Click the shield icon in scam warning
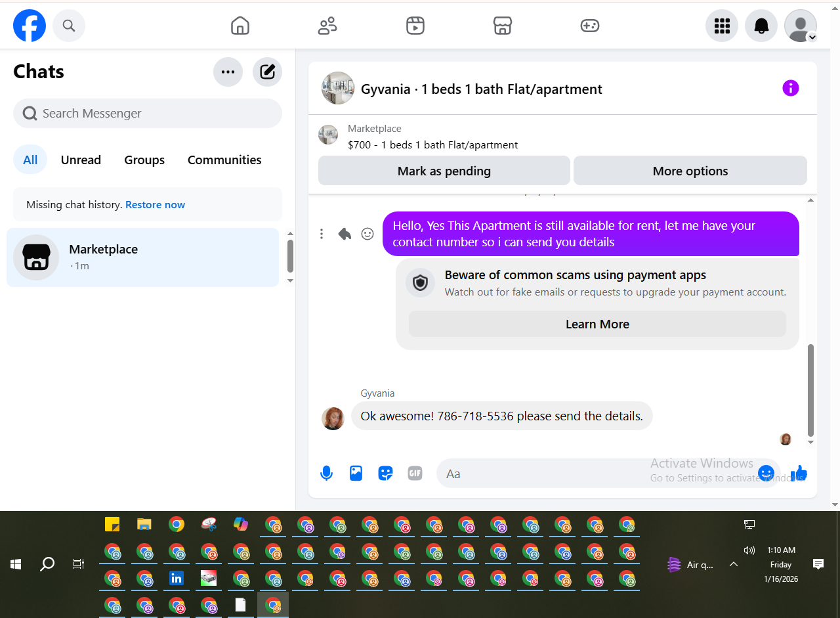This screenshot has height=618, width=840. pos(421,283)
